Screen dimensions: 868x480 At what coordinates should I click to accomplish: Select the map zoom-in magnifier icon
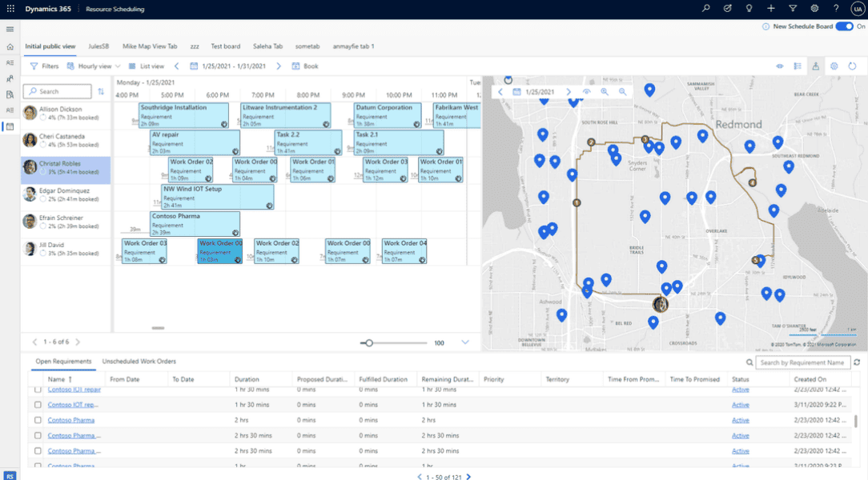click(605, 91)
